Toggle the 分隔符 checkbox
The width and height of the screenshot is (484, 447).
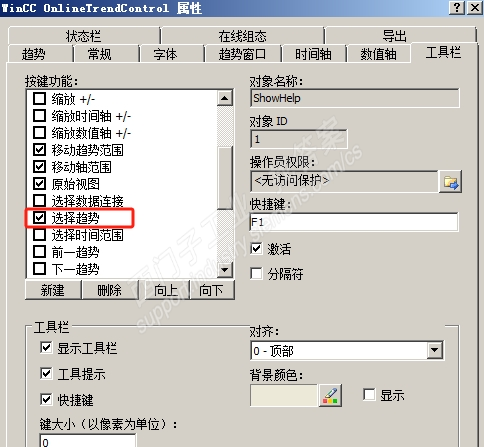pos(256,274)
